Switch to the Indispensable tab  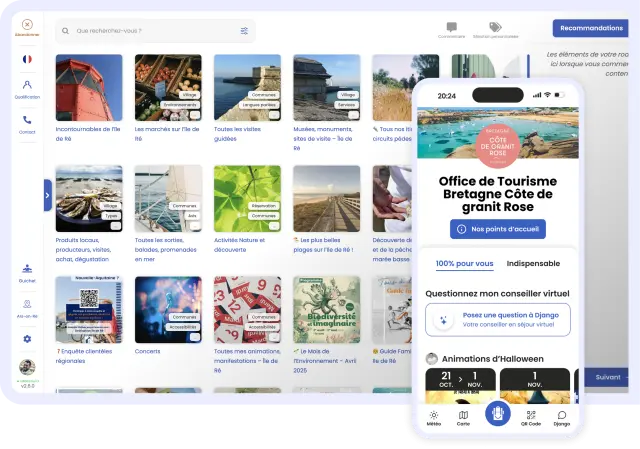point(533,264)
